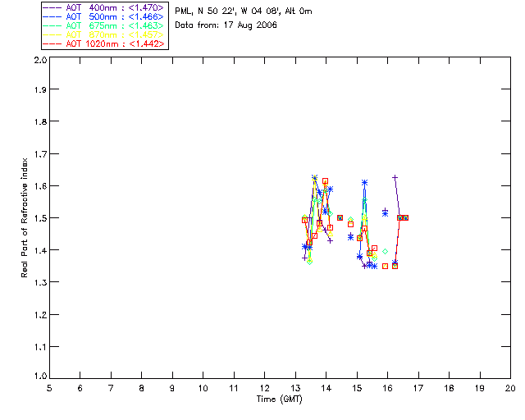The height and width of the screenshot is (420, 525).
Task: Click the x-axis tick label 20
Action: click(510, 388)
